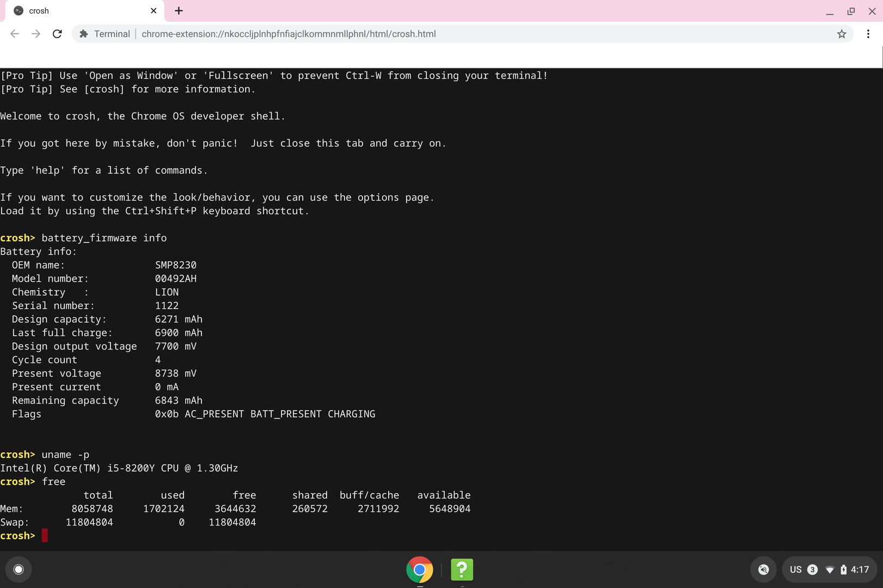Click the last full charge 6900 mAh
883x588 pixels.
tap(179, 333)
